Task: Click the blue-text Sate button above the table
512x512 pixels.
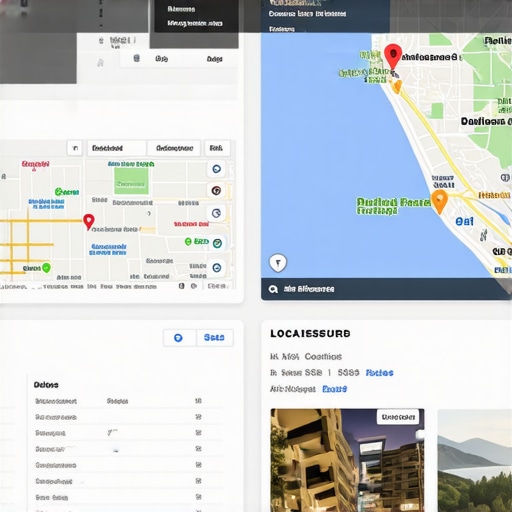Action: click(x=214, y=338)
